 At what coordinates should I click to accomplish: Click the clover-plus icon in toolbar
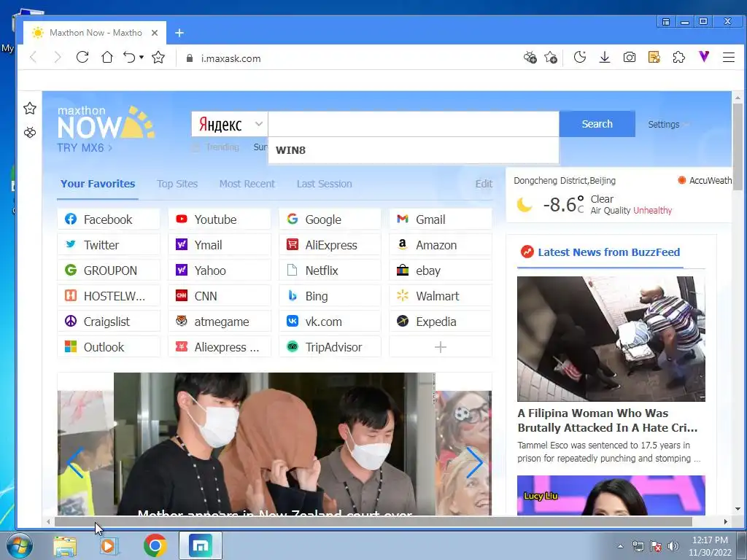coord(530,58)
